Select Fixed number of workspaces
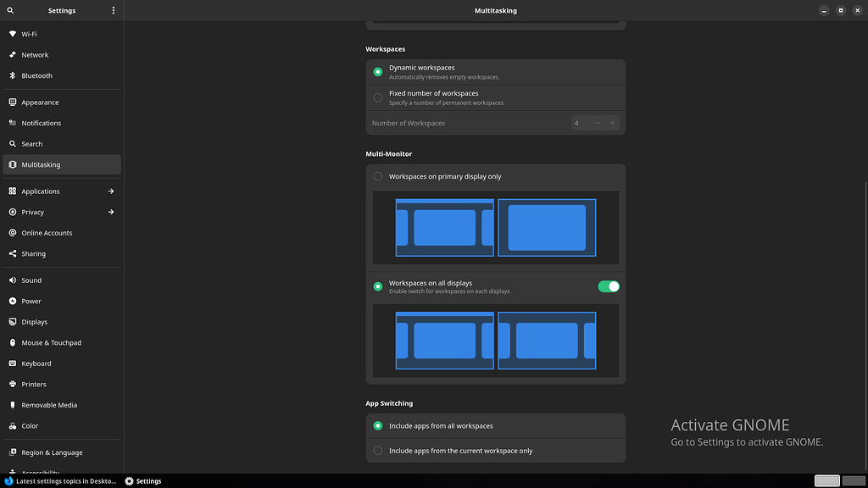 (x=377, y=97)
